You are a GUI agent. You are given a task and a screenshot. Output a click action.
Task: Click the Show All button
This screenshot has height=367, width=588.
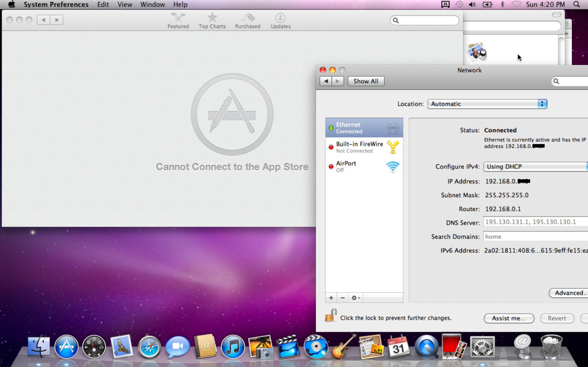tap(366, 81)
